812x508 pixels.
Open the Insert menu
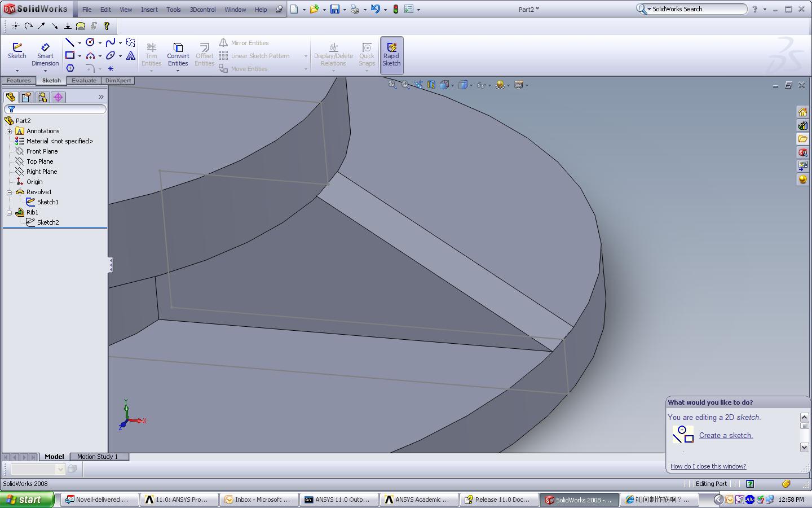coord(149,10)
